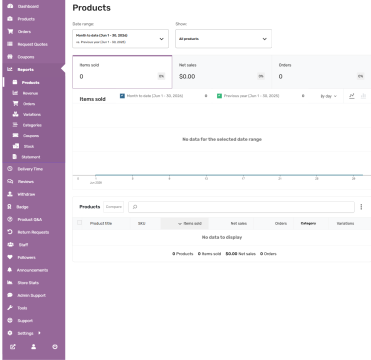Click the Announcements bell icon

[10, 270]
